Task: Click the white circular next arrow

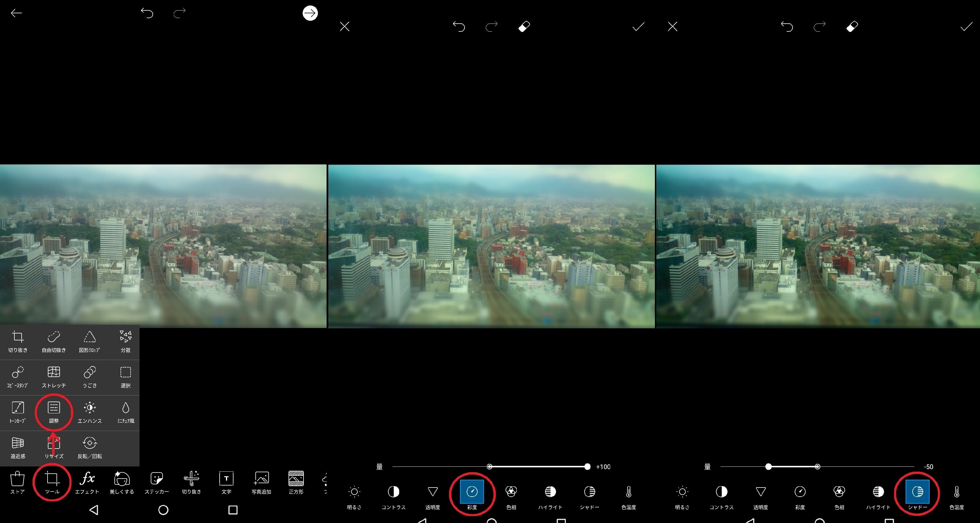Action: pos(310,13)
